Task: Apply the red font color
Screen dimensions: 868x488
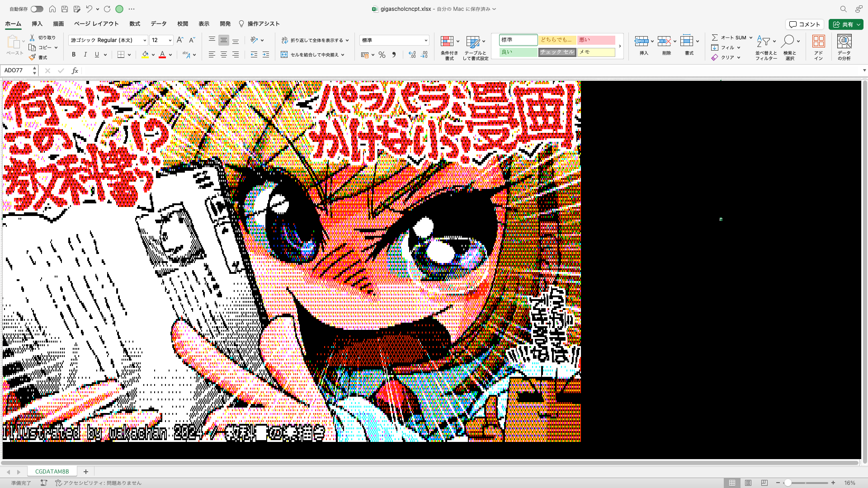Action: coord(162,55)
